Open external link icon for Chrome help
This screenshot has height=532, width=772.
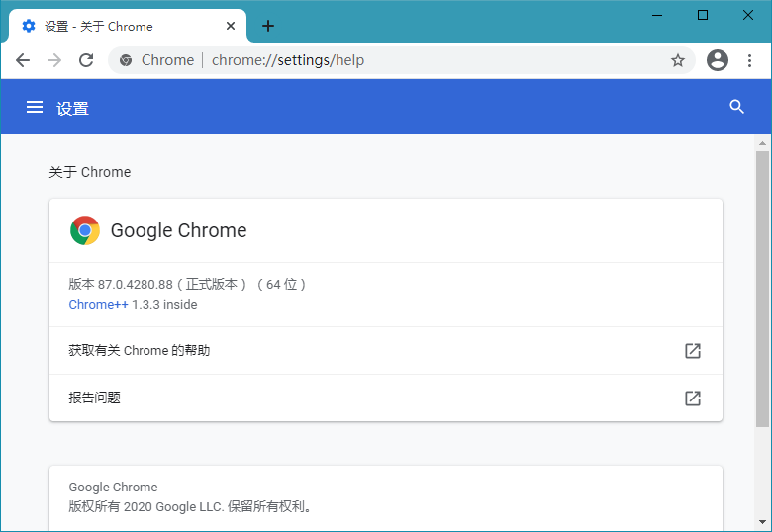point(693,351)
